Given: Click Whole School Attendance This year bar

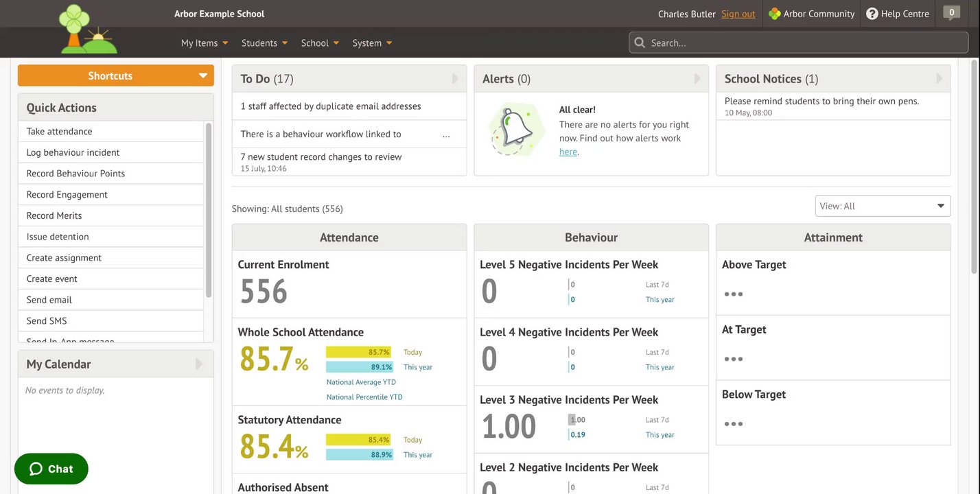Looking at the screenshot, I should tap(360, 367).
